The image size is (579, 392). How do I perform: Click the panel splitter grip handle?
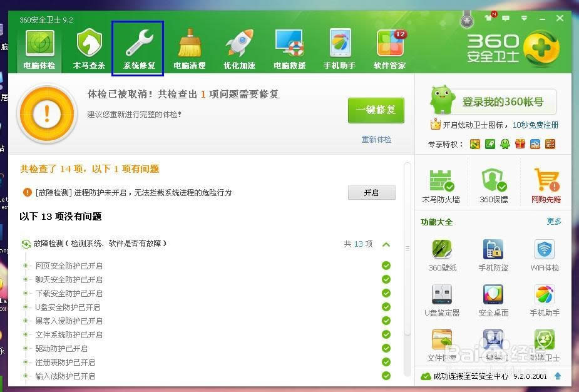click(407, 248)
